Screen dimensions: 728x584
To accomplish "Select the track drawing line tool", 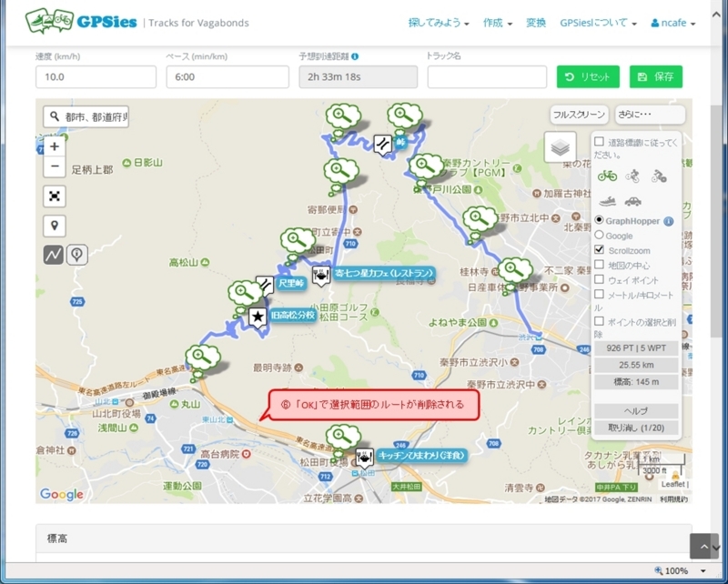I will pyautogui.click(x=54, y=255).
